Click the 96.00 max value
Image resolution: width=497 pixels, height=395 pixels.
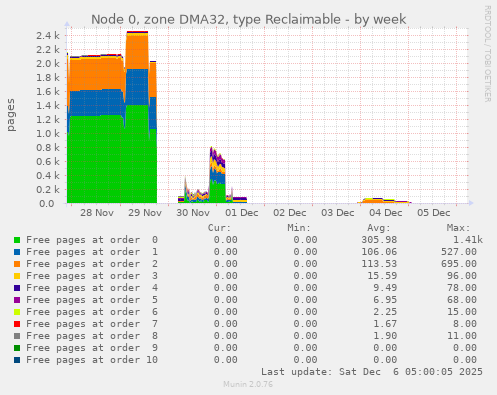(462, 276)
